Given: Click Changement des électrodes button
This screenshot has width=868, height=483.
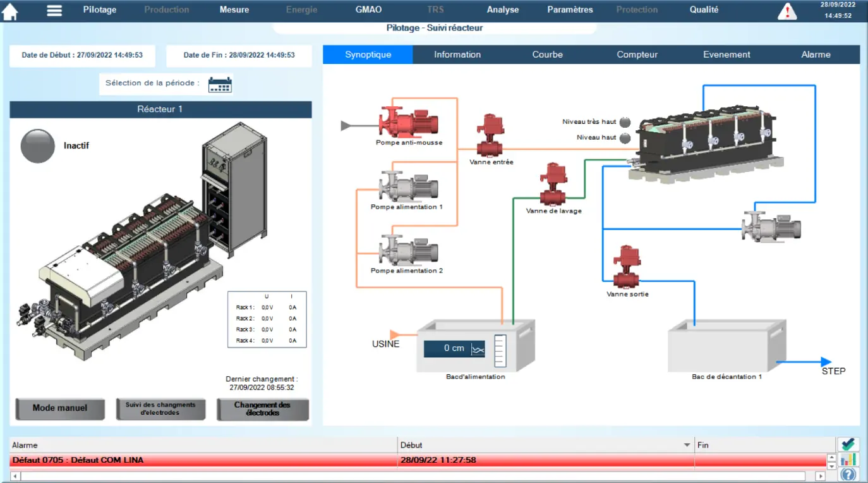Looking at the screenshot, I should pyautogui.click(x=262, y=409).
